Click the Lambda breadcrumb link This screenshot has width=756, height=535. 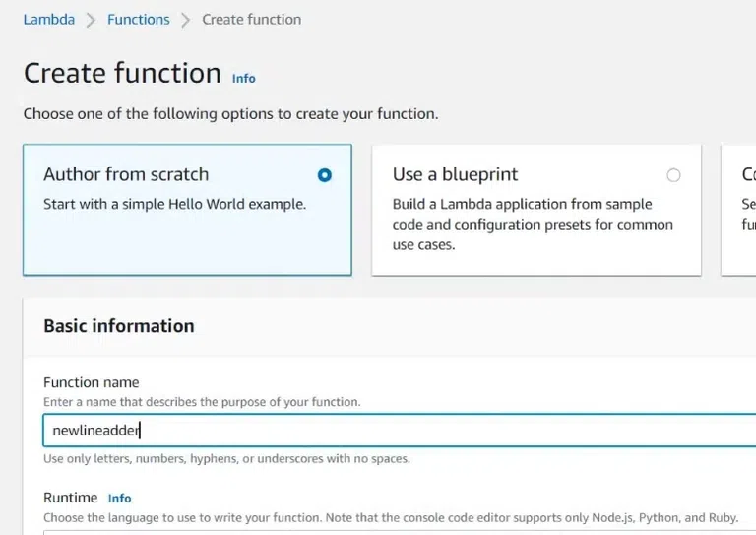pos(48,19)
